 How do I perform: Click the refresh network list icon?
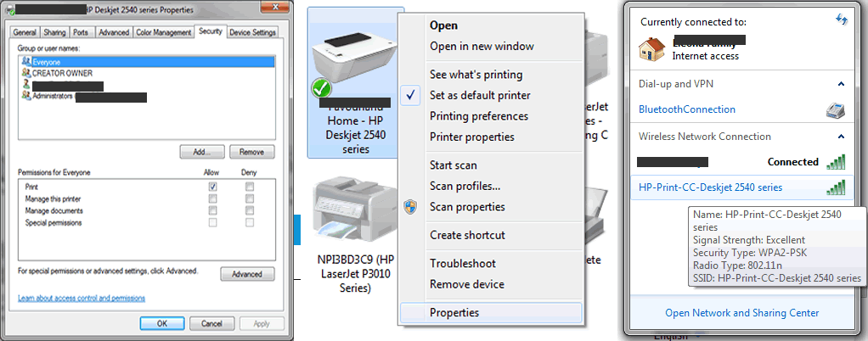842,20
